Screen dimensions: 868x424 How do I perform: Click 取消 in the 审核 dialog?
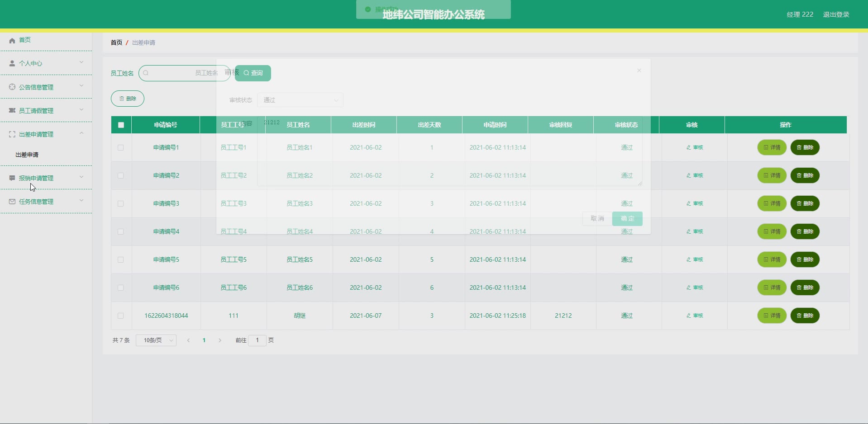pyautogui.click(x=597, y=219)
